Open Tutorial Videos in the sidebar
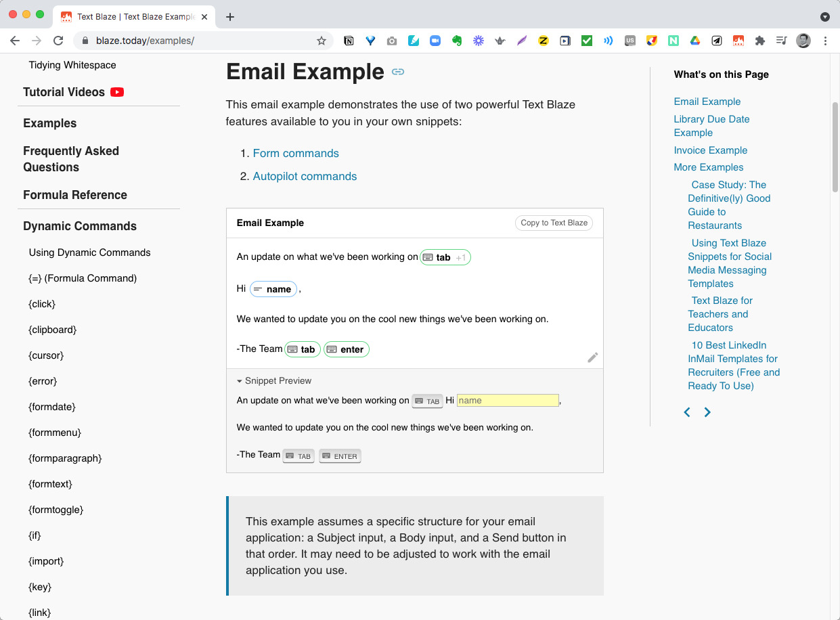 (x=64, y=92)
